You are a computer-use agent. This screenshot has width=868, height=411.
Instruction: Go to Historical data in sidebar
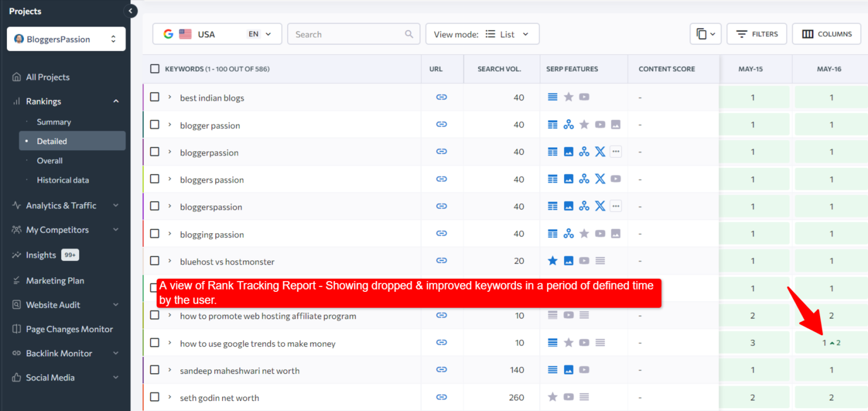point(63,180)
